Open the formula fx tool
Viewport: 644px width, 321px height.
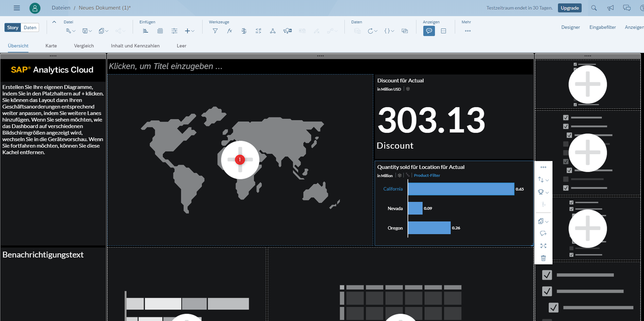[230, 31]
